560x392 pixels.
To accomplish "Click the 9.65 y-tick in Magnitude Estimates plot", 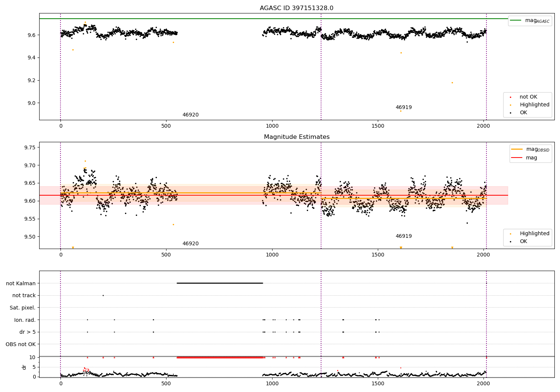I will 30,183.
